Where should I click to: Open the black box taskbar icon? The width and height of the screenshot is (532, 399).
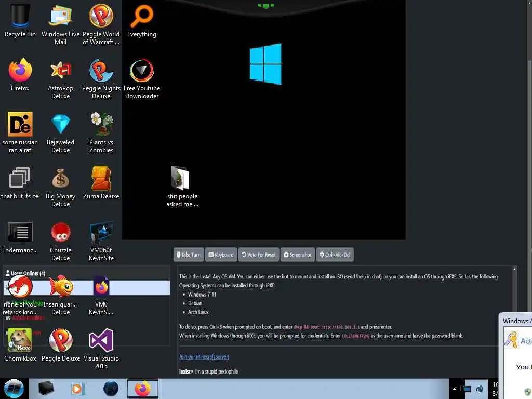tap(46, 389)
